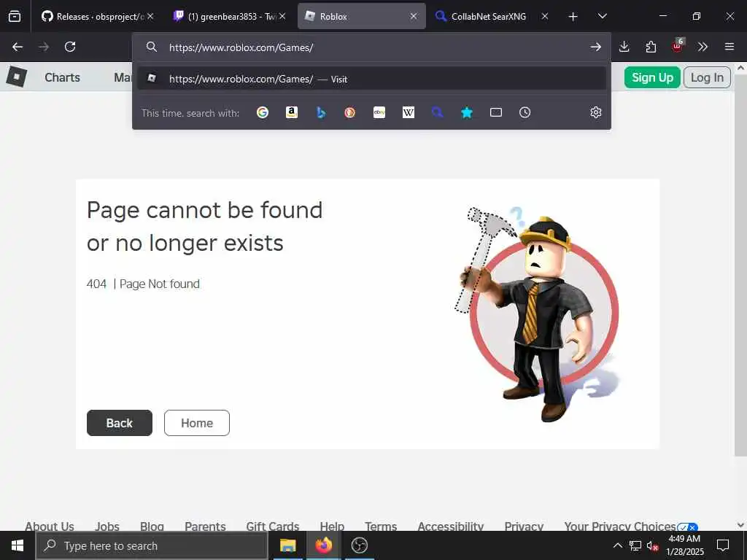Open the Parents footer link

click(x=205, y=526)
